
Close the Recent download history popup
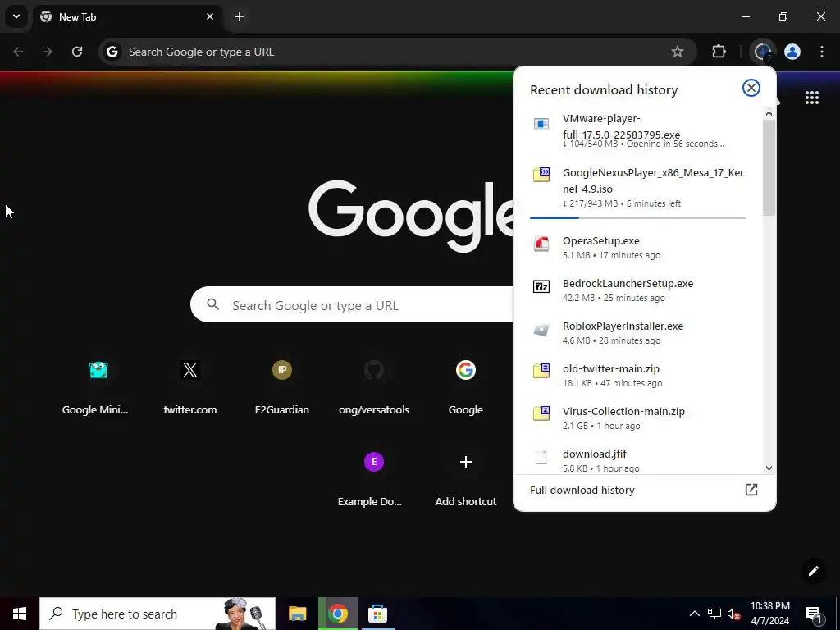pos(751,88)
